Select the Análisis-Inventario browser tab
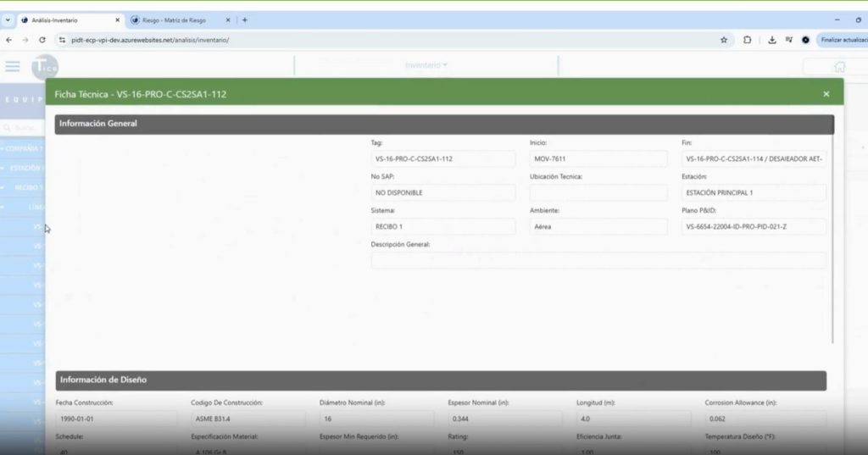868x455 pixels. 68,19
